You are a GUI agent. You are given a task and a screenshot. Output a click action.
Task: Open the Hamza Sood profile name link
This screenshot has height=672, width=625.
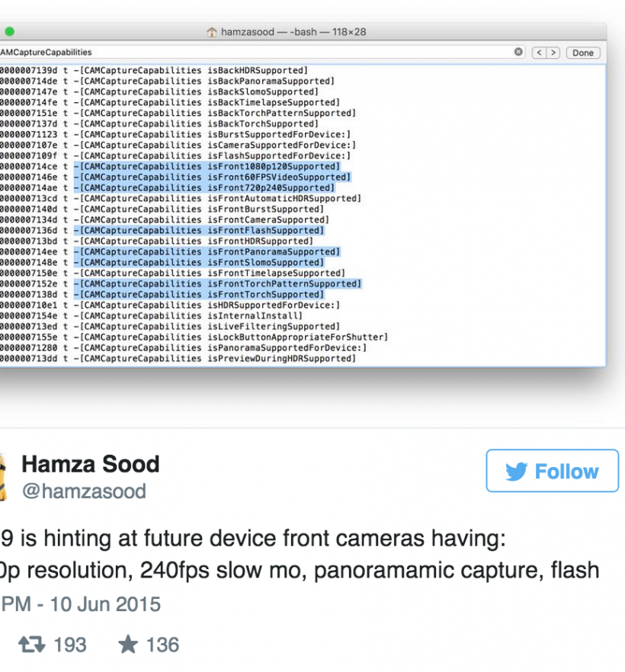pos(90,464)
